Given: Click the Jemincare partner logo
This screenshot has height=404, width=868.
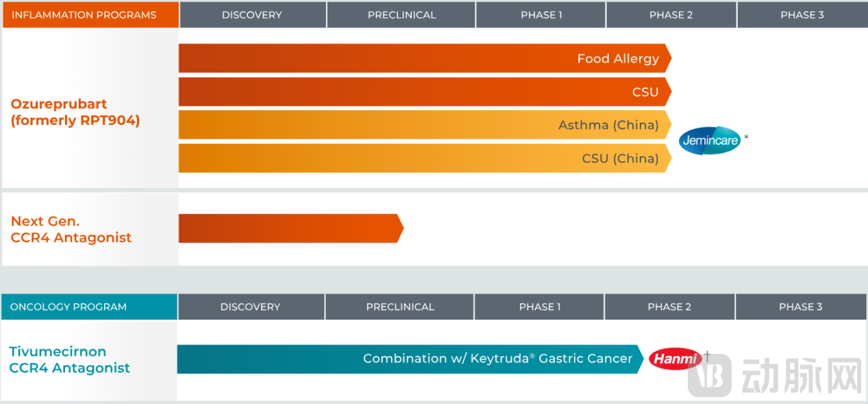Looking at the screenshot, I should 710,141.
